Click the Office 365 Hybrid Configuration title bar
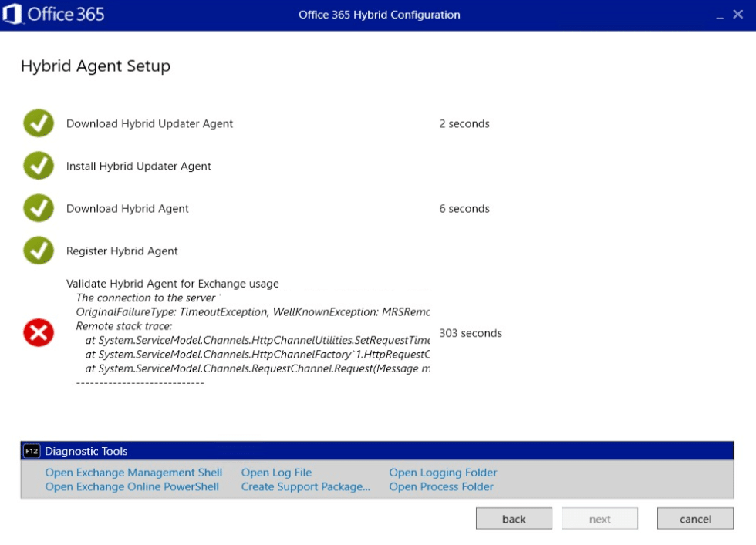The height and width of the screenshot is (545, 756). tap(379, 15)
